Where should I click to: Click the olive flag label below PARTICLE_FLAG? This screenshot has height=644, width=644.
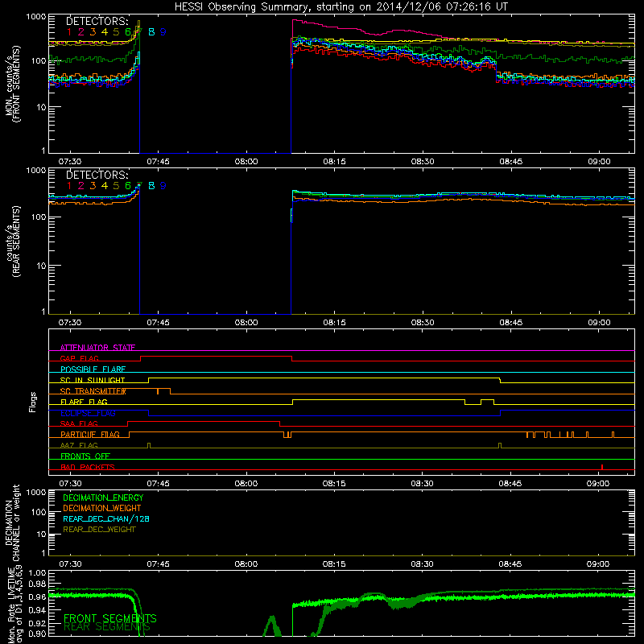[79, 446]
